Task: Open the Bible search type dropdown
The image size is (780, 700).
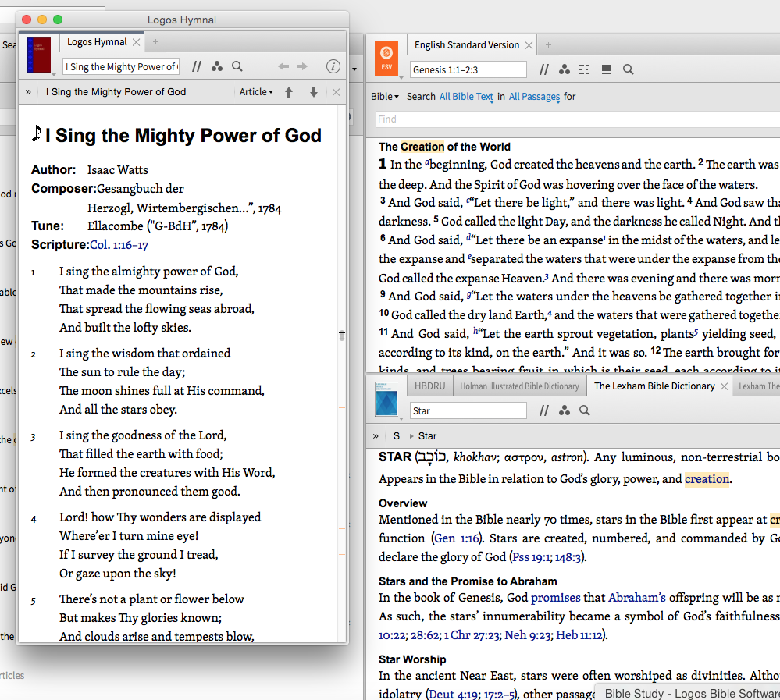Action: coord(384,97)
